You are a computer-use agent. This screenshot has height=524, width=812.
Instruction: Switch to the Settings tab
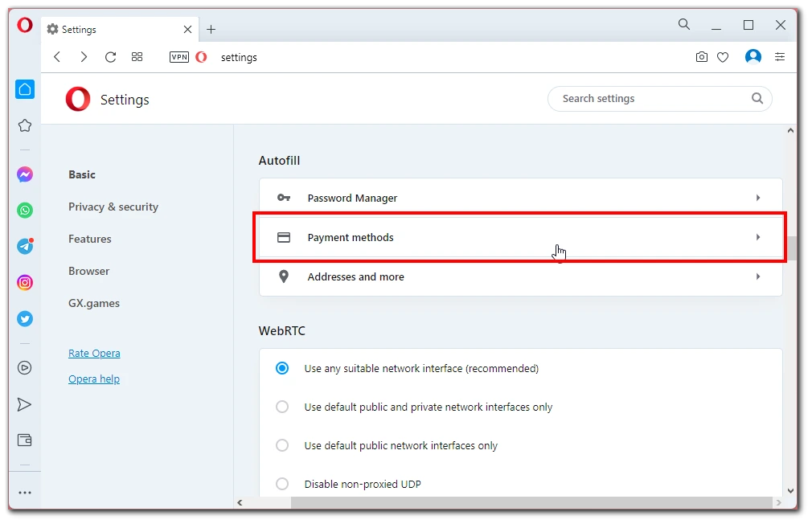pos(120,30)
